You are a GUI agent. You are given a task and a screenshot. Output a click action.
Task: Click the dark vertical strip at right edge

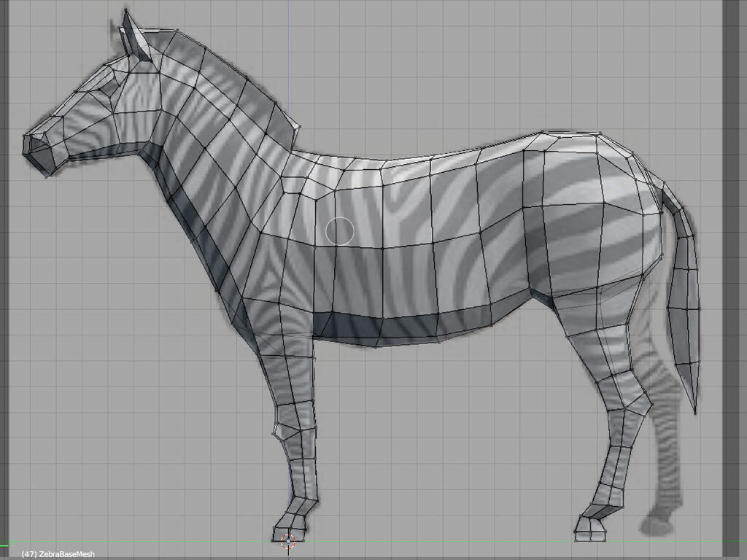(734, 277)
